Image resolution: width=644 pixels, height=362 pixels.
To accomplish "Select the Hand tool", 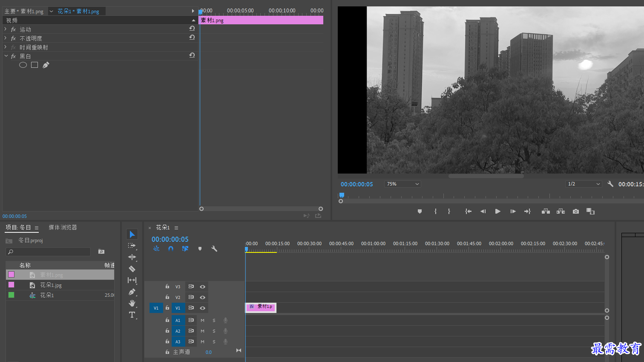I will coord(132,303).
